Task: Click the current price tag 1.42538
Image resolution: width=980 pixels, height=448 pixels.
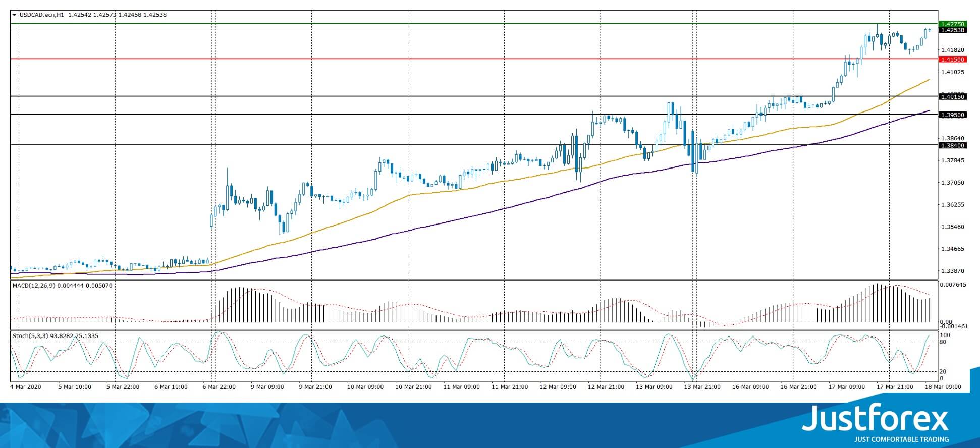Action: coord(952,30)
